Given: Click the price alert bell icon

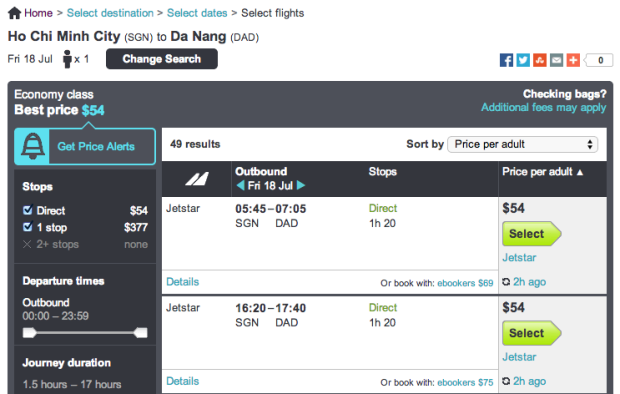Looking at the screenshot, I should [x=32, y=146].
